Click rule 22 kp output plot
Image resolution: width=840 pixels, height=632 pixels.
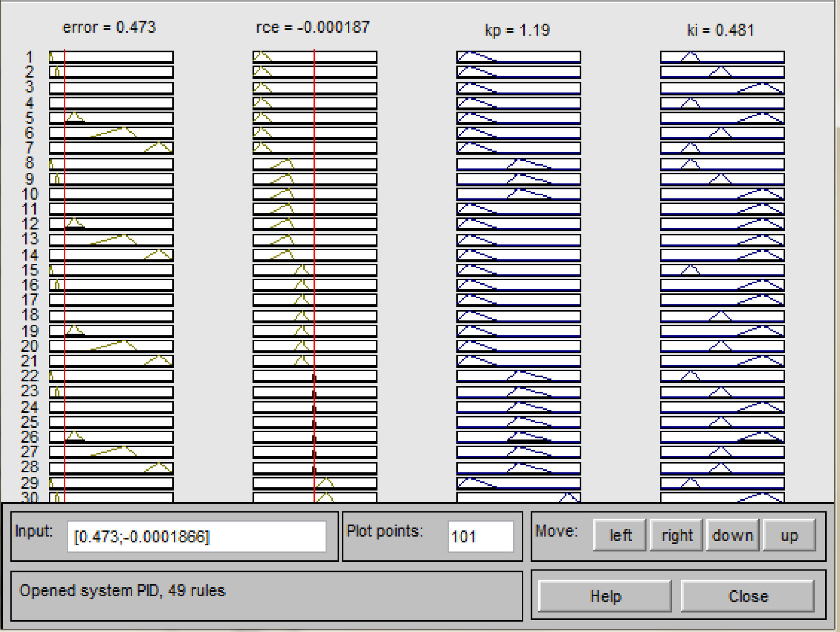point(518,376)
